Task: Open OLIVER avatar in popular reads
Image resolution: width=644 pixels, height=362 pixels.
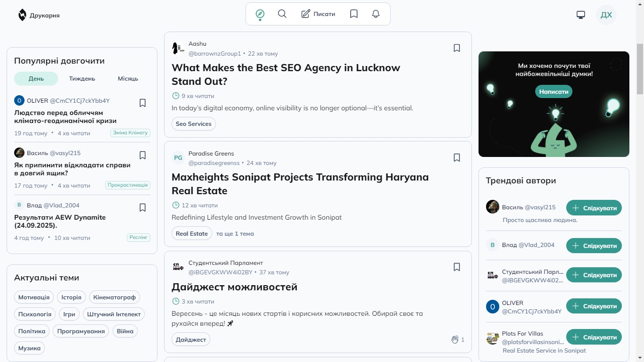Action: [19, 100]
